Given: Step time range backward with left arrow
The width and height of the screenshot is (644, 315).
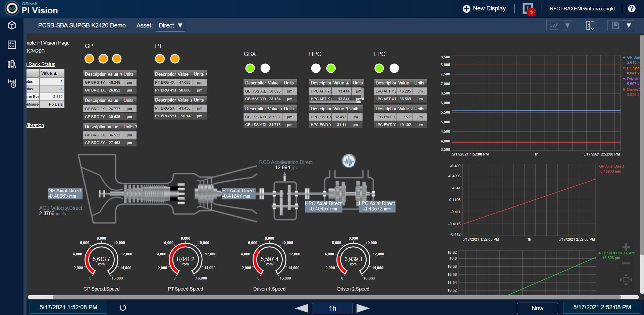Looking at the screenshot, I should [x=302, y=308].
